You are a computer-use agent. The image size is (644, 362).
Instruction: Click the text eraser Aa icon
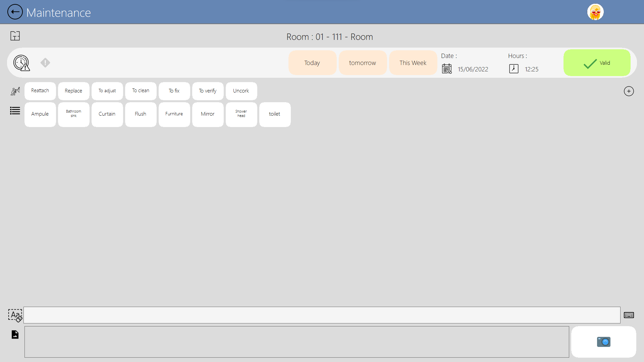15,315
